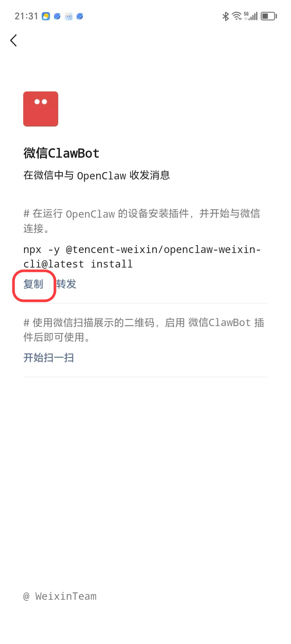Tap the Bluetooth status icon
The image size is (291, 644).
[x=226, y=16]
